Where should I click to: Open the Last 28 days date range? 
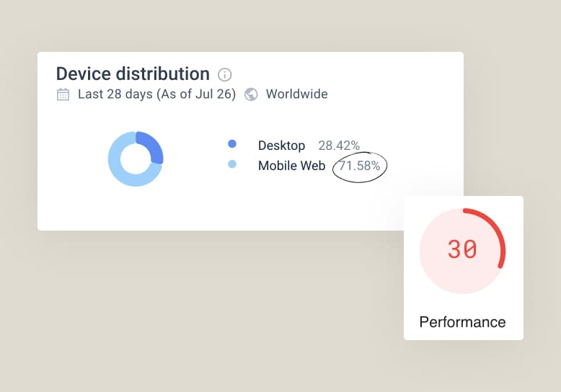[156, 94]
